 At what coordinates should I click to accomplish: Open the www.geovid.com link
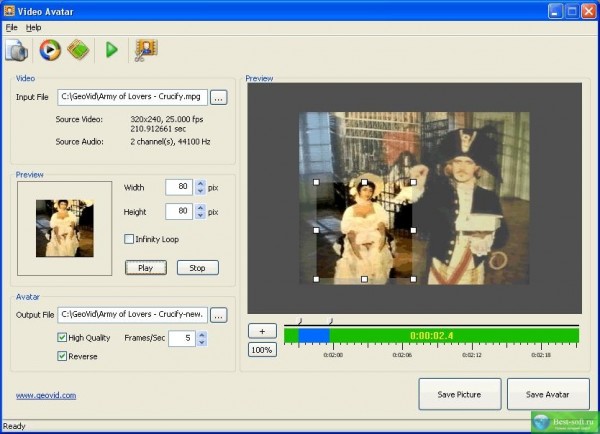[46, 395]
